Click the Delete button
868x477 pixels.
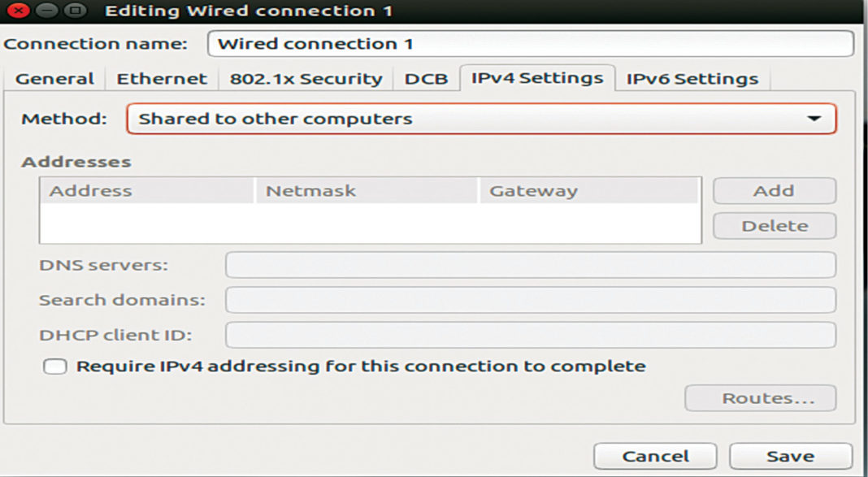click(x=773, y=225)
